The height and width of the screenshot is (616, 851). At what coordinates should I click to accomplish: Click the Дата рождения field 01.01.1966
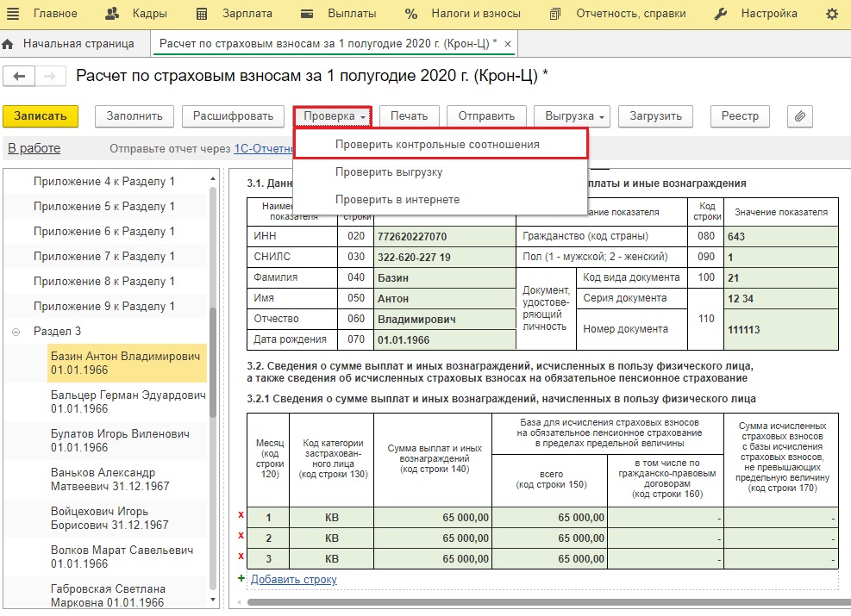pos(445,340)
